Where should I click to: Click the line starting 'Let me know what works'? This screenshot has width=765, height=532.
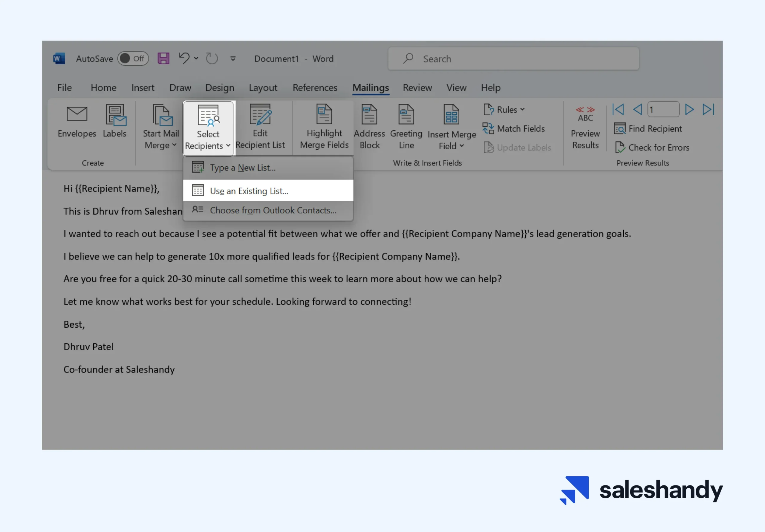[x=237, y=301]
